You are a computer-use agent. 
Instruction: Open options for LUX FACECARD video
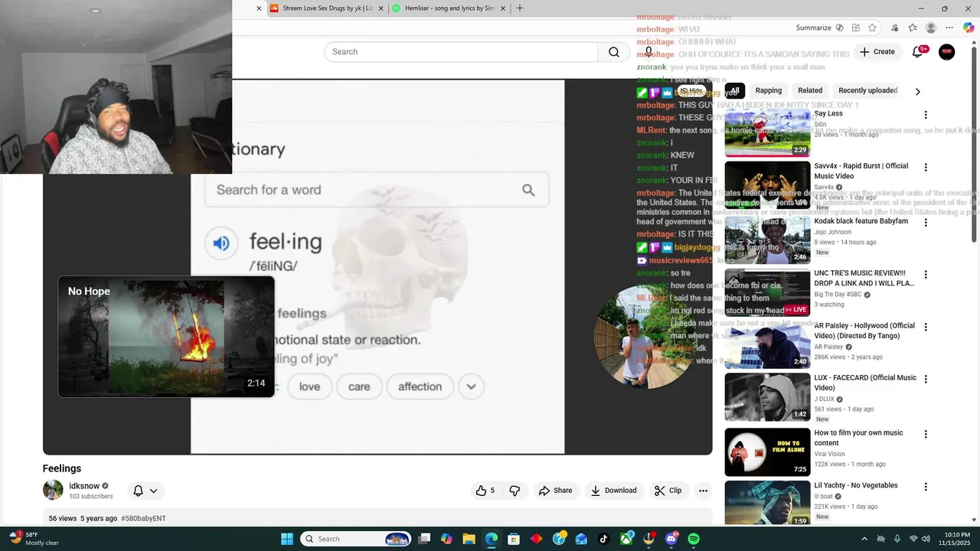pos(926,379)
